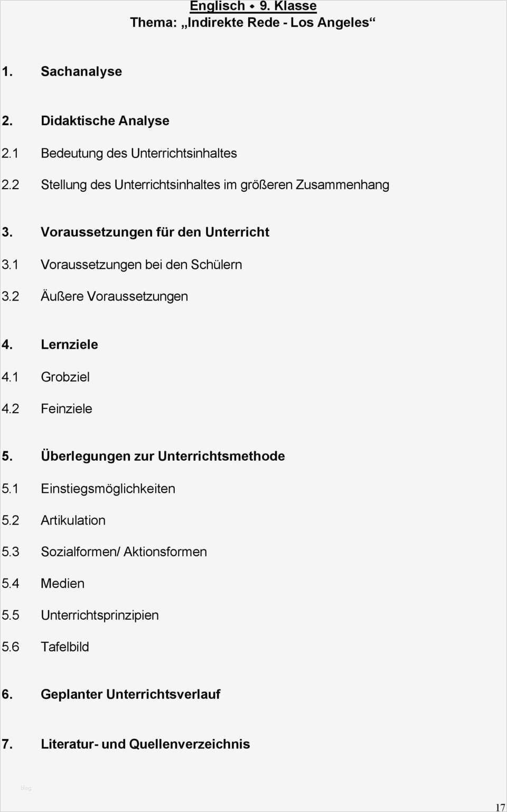Open the Tafelbild contents entry

click(x=64, y=647)
